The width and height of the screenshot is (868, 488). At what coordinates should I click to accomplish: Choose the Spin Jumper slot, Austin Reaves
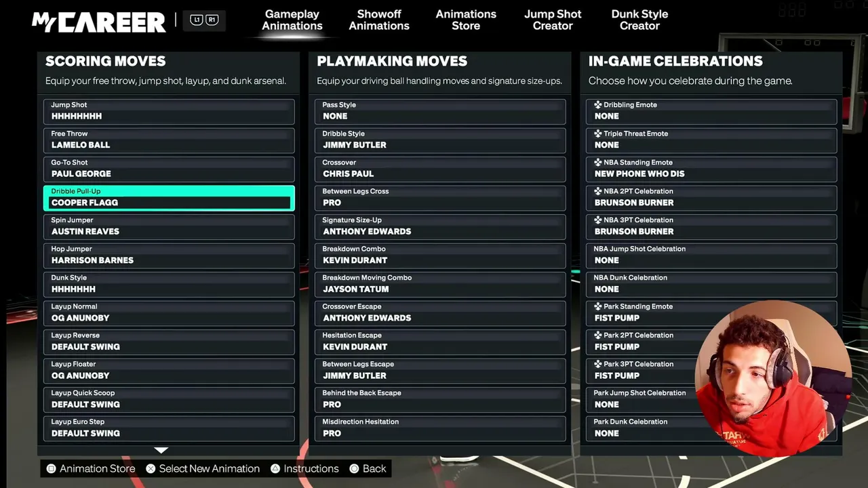pos(169,227)
